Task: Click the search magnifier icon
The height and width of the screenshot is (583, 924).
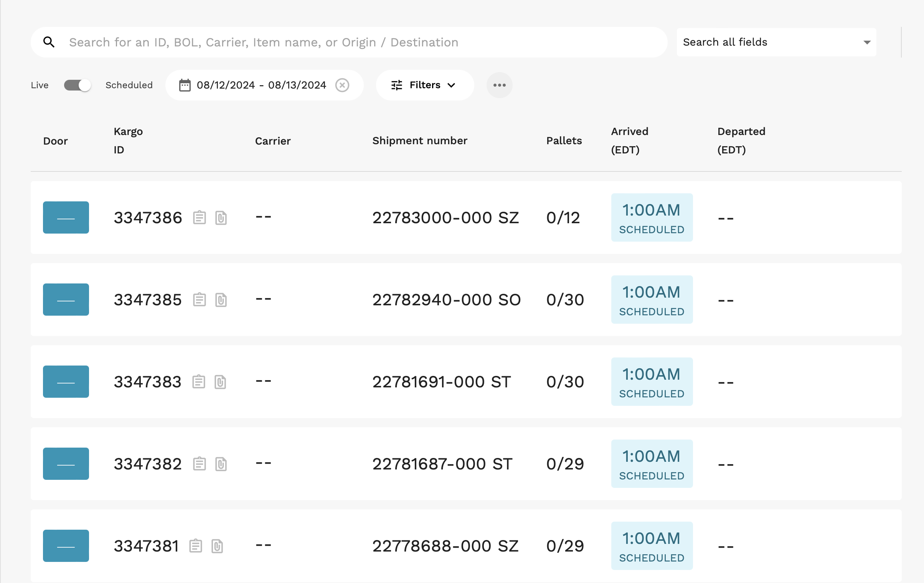Action: tap(49, 42)
